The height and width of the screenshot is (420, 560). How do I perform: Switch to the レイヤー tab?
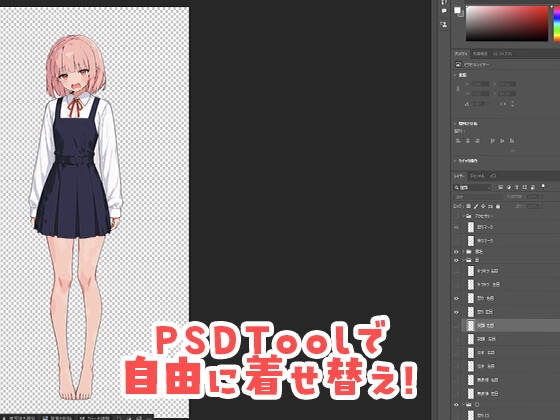(x=459, y=176)
